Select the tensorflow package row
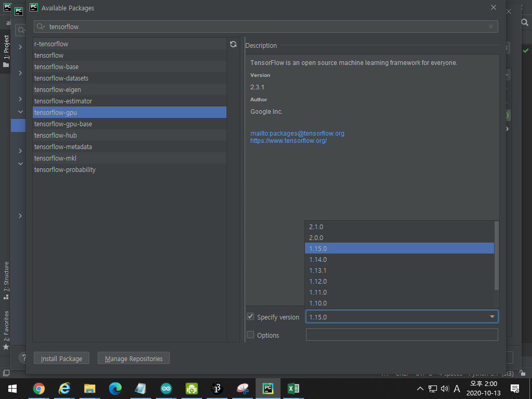 click(x=129, y=55)
